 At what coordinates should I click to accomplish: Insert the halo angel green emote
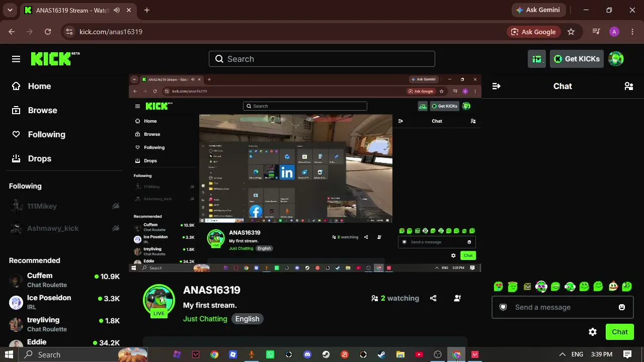point(513,287)
